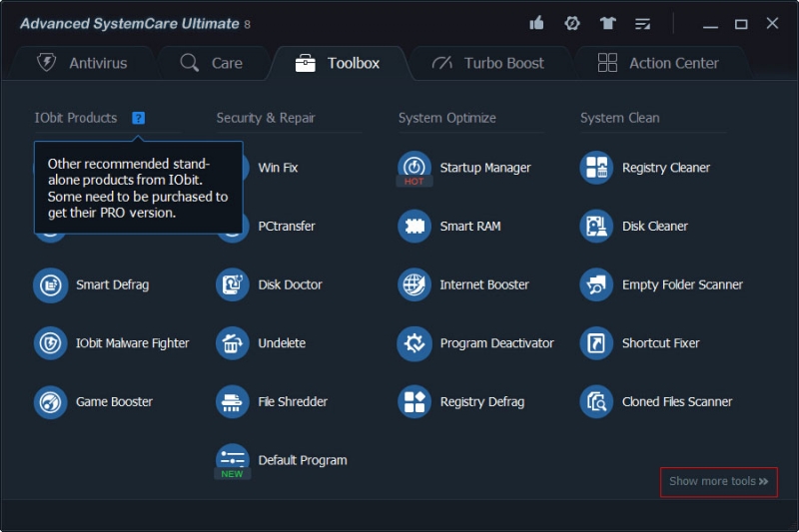Viewport: 799px width, 532px height.
Task: Open the Startup Manager icon
Action: pos(414,167)
